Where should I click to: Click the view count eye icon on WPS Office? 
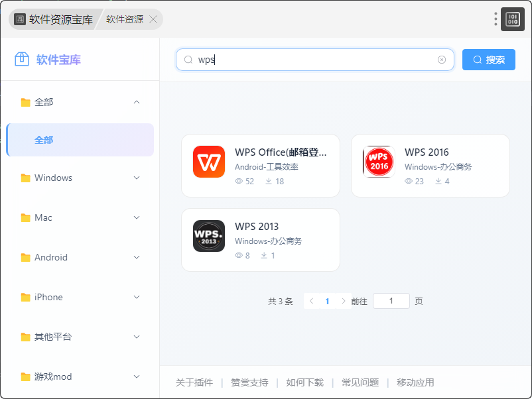pyautogui.click(x=239, y=181)
